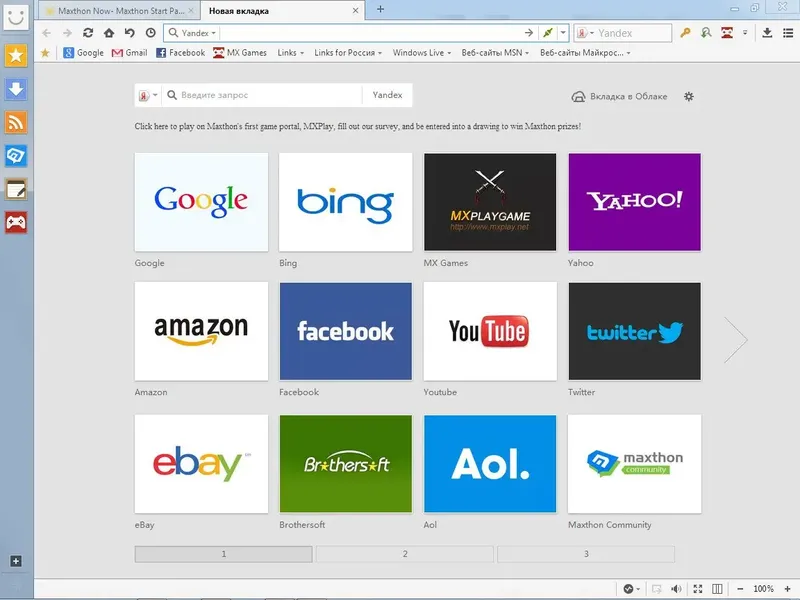This screenshot has width=800, height=600.
Task: Open the Favorites star in the sidebar
Action: pos(16,55)
